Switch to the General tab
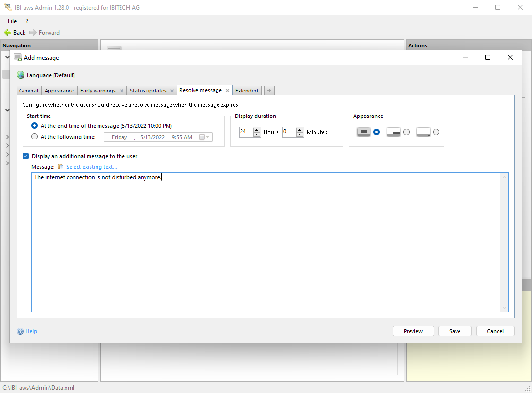 (x=28, y=91)
